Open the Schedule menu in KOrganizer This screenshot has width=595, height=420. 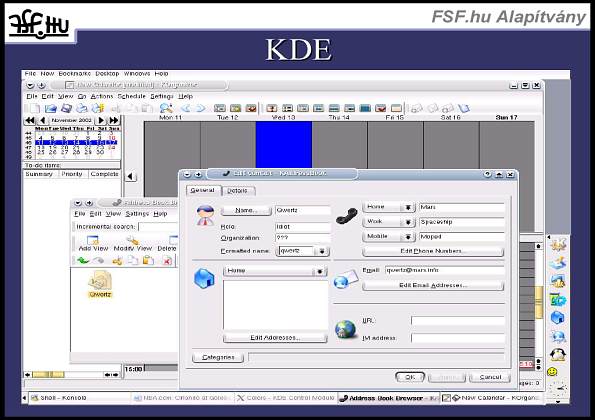coord(131,96)
